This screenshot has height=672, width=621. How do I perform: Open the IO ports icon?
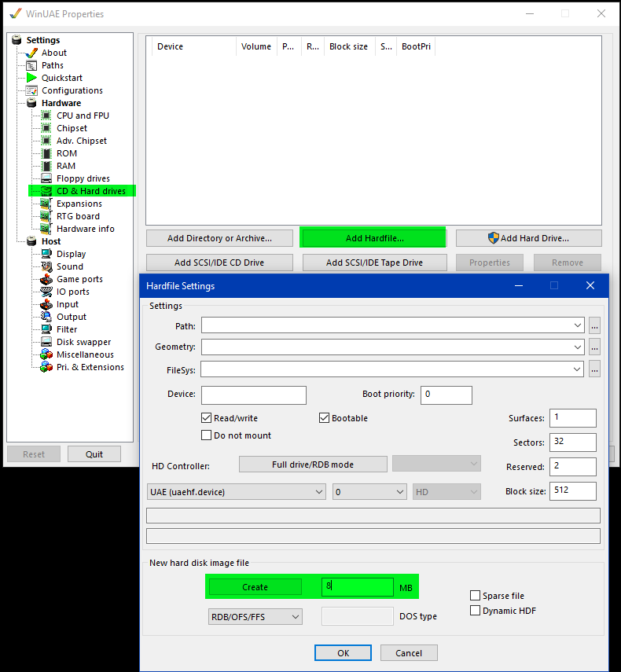(46, 292)
